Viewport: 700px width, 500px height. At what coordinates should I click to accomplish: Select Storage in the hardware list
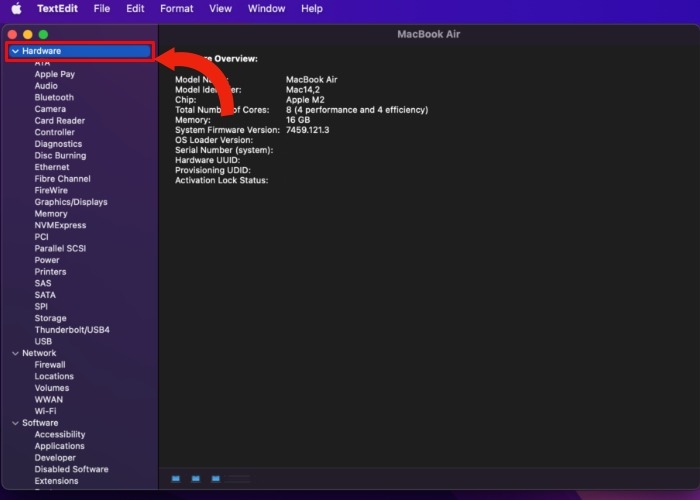click(x=50, y=318)
